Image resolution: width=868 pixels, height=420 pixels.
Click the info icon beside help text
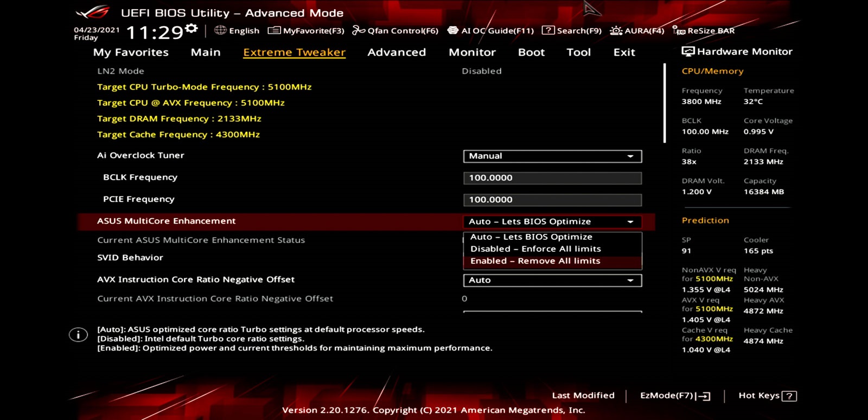coord(78,335)
